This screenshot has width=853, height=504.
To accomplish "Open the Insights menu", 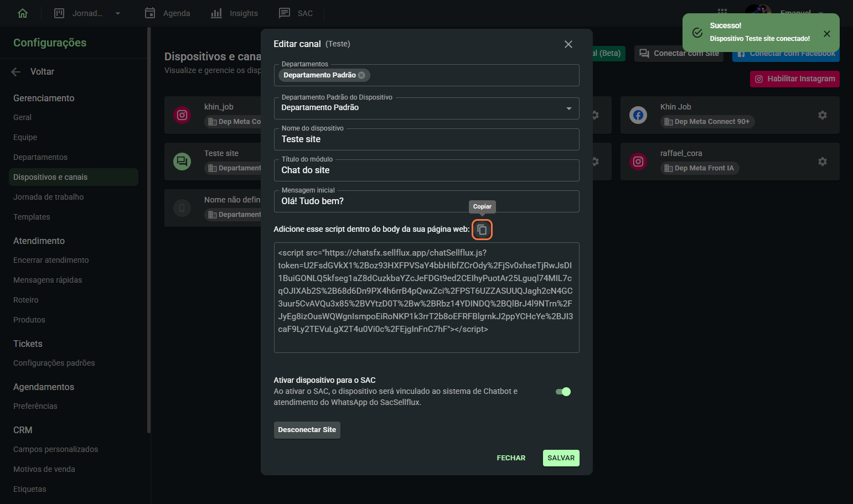I will [235, 13].
